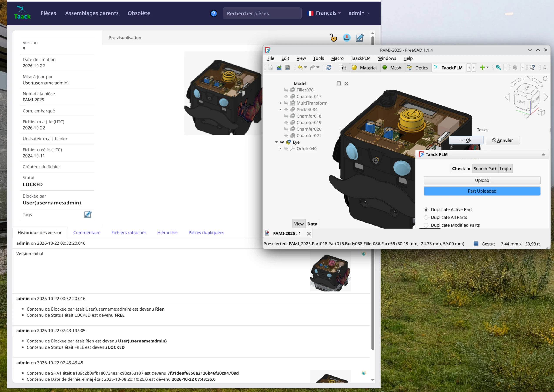Screen dimensions: 554x392
Task: Open the admin user dropdown
Action: [x=359, y=13]
